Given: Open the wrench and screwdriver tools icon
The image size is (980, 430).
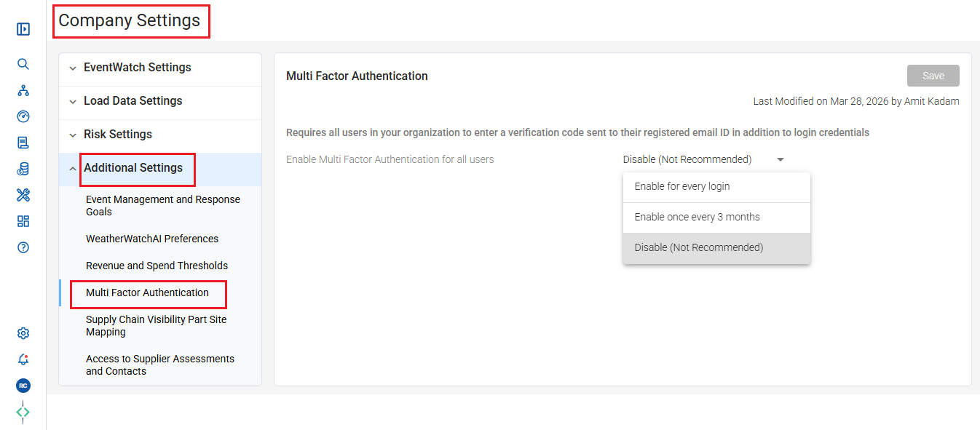Looking at the screenshot, I should tap(23, 195).
